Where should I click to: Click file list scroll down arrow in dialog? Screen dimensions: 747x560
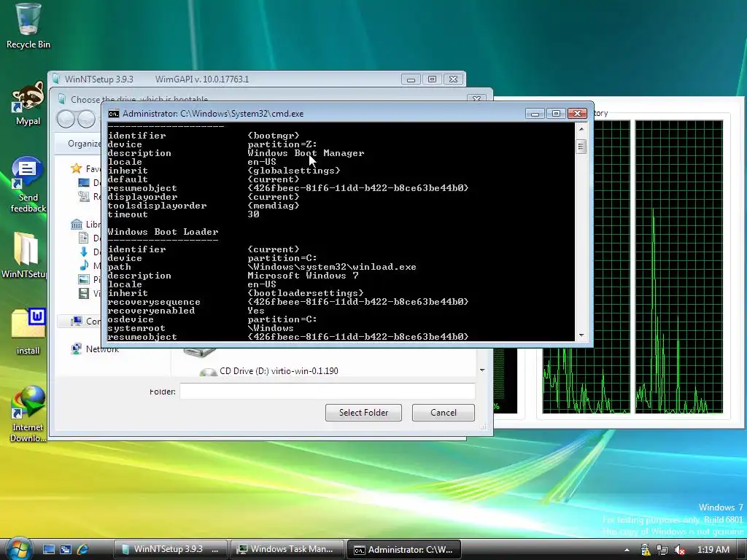click(x=482, y=370)
